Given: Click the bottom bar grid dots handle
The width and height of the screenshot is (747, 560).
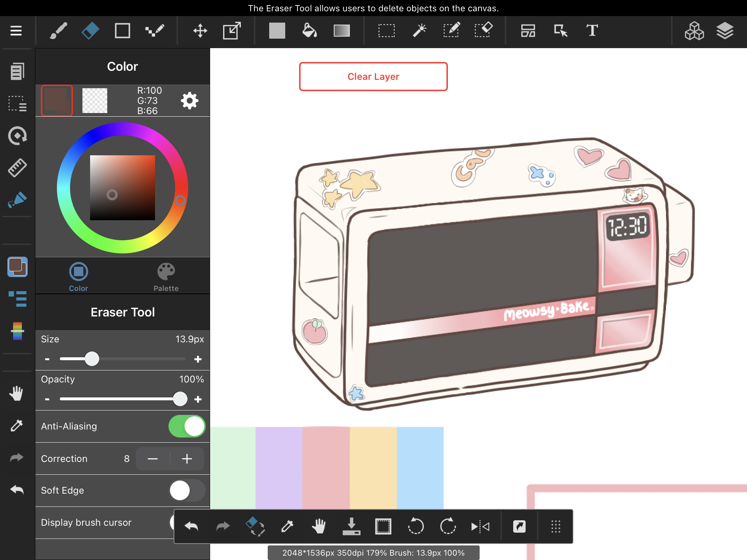Looking at the screenshot, I should [556, 526].
